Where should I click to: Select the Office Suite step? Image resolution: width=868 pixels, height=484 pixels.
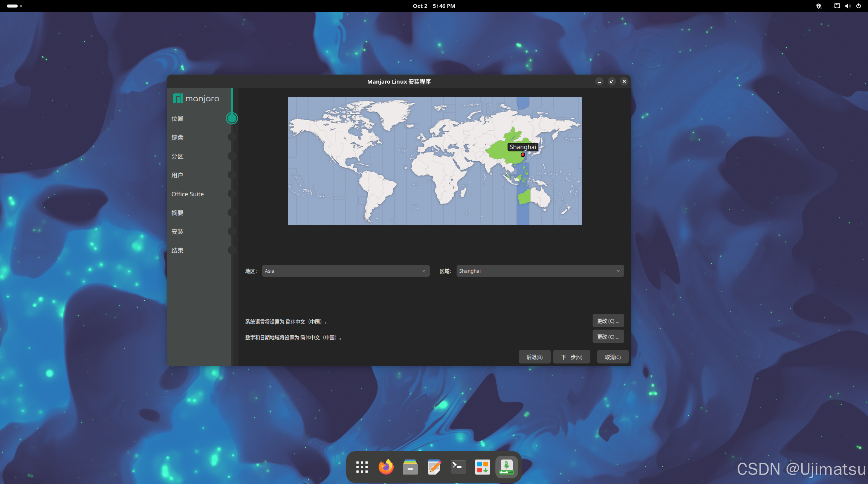pyautogui.click(x=188, y=194)
